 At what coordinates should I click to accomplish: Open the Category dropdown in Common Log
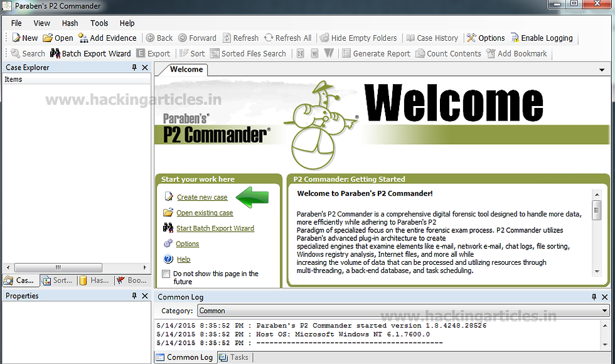[x=604, y=311]
